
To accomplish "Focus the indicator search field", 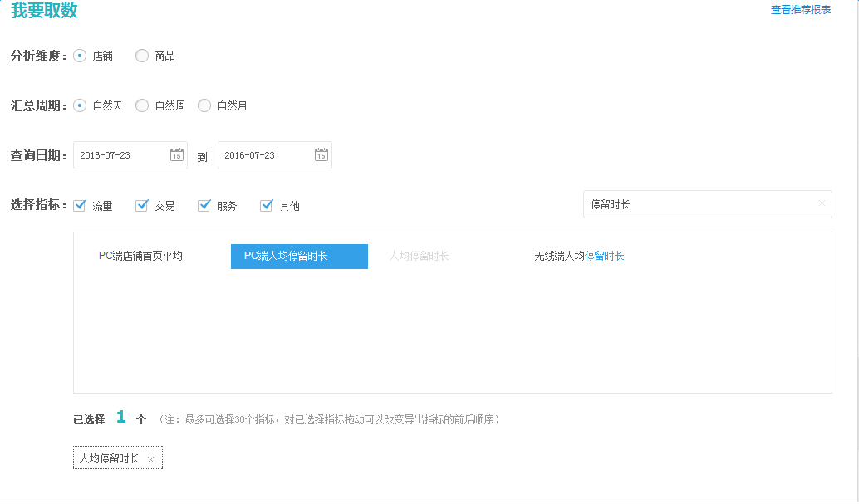I will click(x=698, y=204).
